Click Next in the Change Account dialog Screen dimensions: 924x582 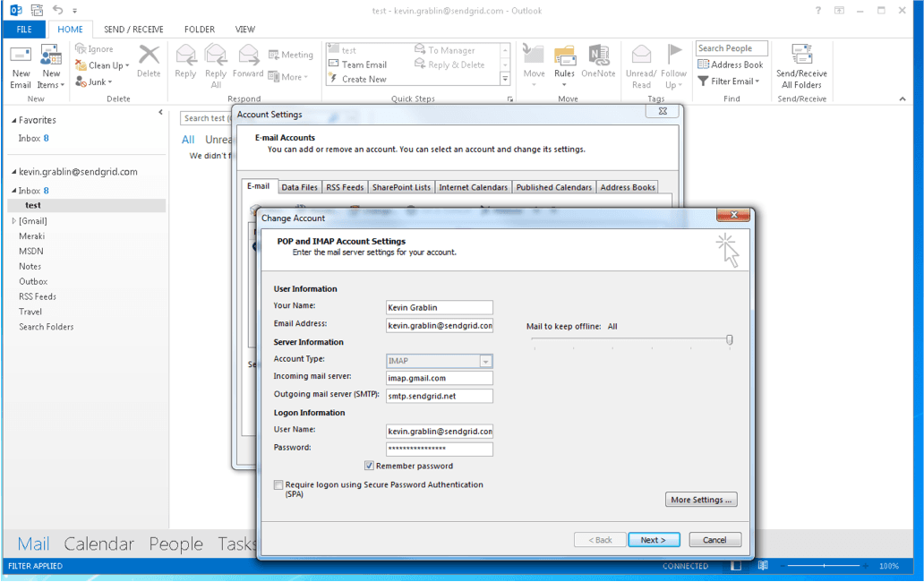coord(654,539)
